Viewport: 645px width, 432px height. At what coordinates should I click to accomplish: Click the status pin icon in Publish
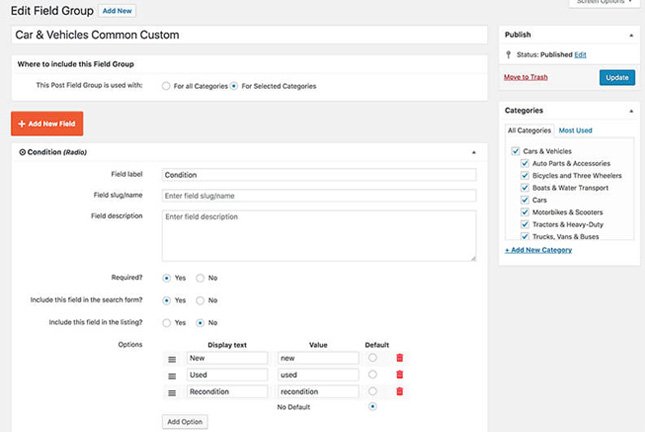[508, 55]
